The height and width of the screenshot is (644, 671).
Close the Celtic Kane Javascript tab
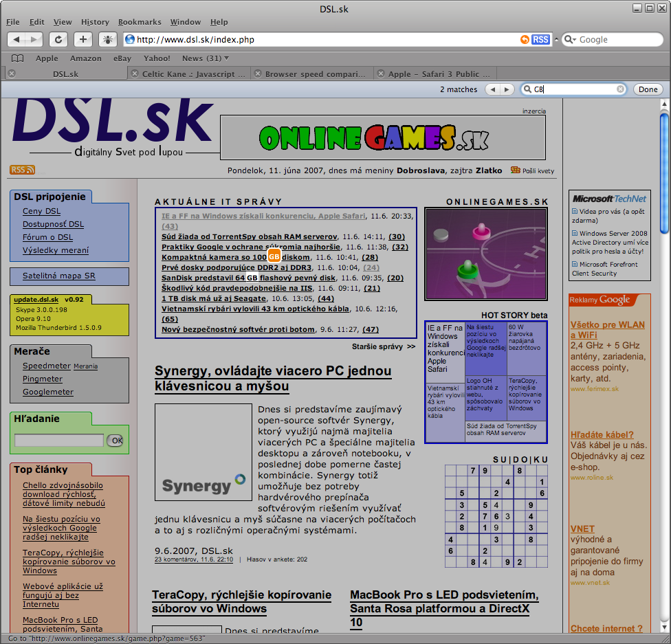(135, 74)
